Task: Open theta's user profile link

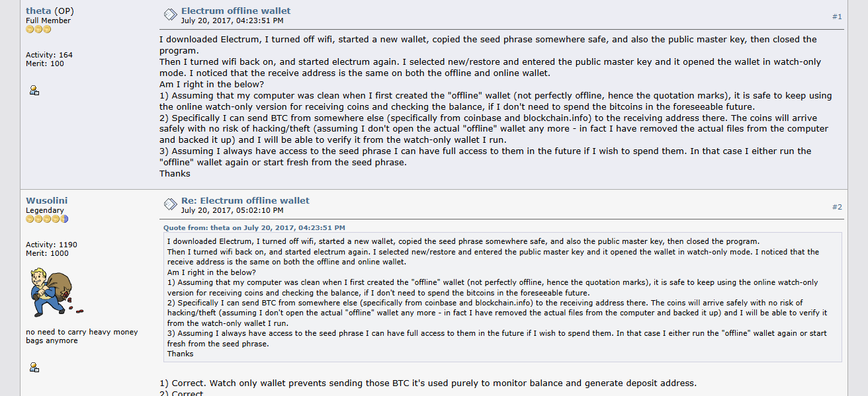Action: coord(38,11)
